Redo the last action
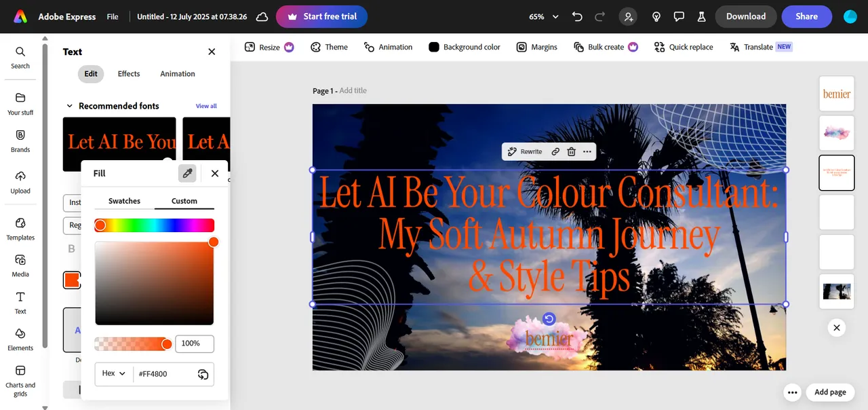868x410 pixels. pyautogui.click(x=599, y=16)
